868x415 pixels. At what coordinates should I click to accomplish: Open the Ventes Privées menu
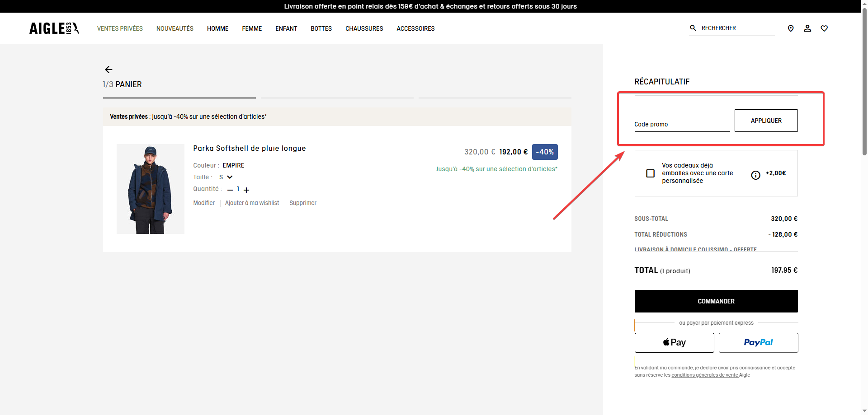120,28
